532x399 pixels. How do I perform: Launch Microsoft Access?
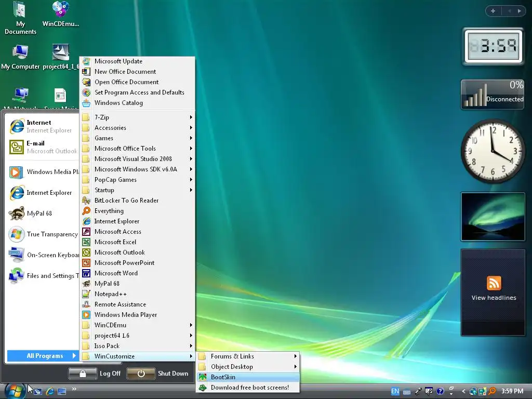click(138, 232)
